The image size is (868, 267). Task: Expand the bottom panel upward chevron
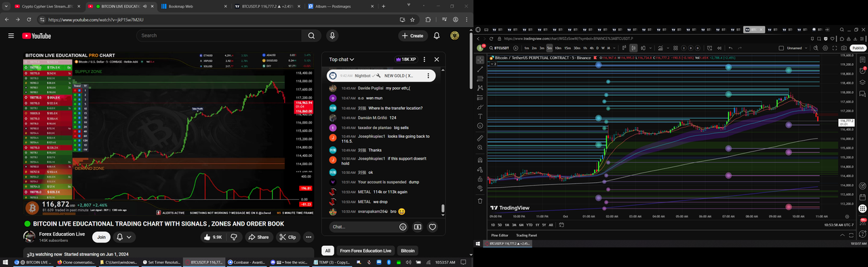coord(842,235)
